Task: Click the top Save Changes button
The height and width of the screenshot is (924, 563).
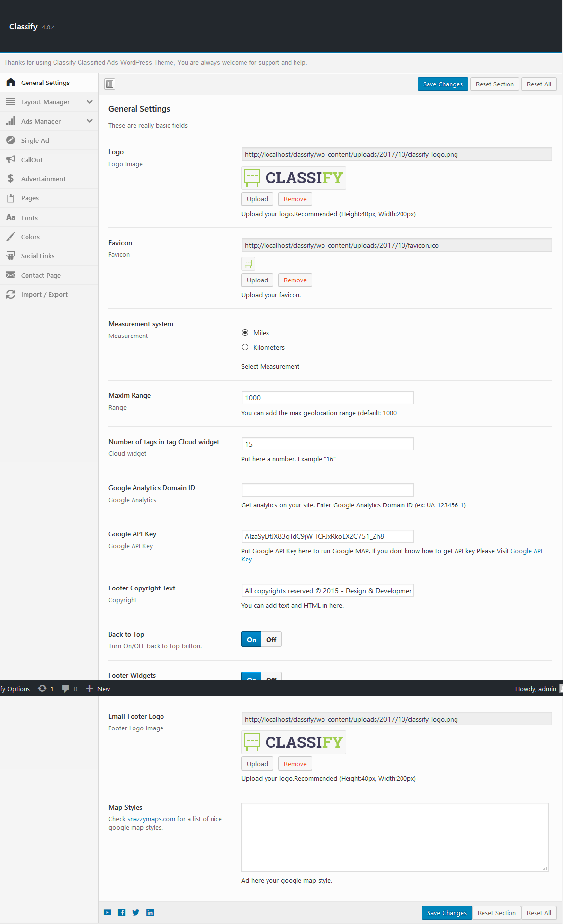Action: [x=443, y=84]
